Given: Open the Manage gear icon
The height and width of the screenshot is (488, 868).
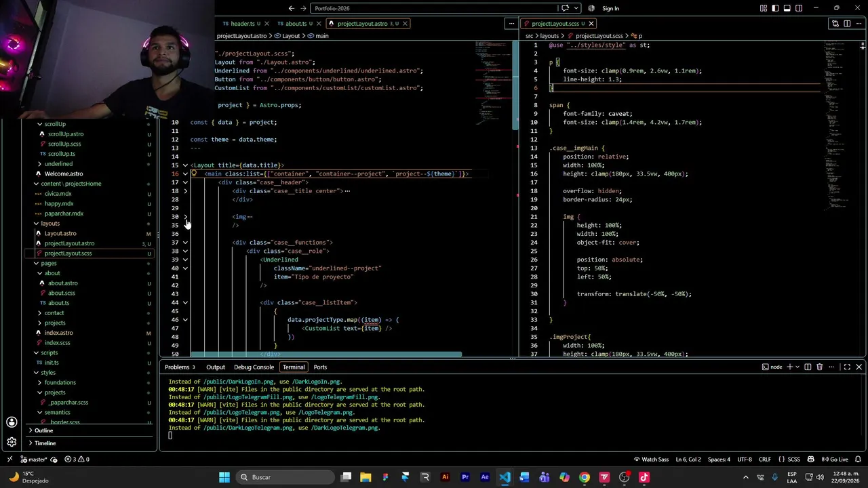Looking at the screenshot, I should click(x=12, y=442).
